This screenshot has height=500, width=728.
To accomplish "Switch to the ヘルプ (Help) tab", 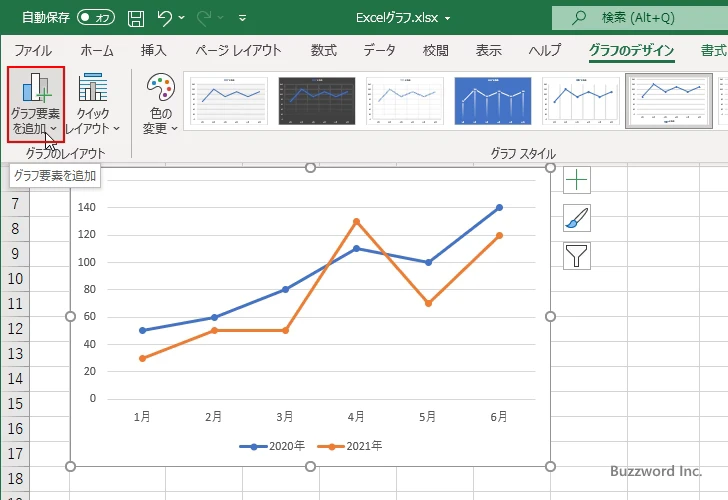I will click(x=545, y=50).
